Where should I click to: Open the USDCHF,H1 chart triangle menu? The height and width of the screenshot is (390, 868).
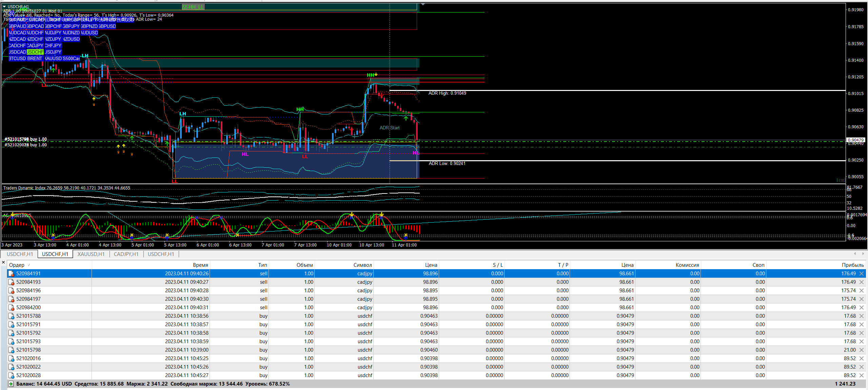pos(4,6)
